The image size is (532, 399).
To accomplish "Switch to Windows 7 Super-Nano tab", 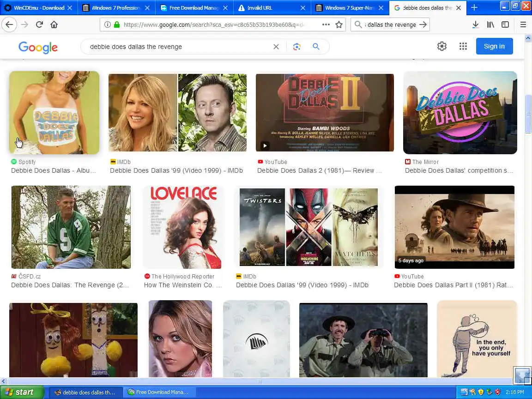I will tap(350, 7).
